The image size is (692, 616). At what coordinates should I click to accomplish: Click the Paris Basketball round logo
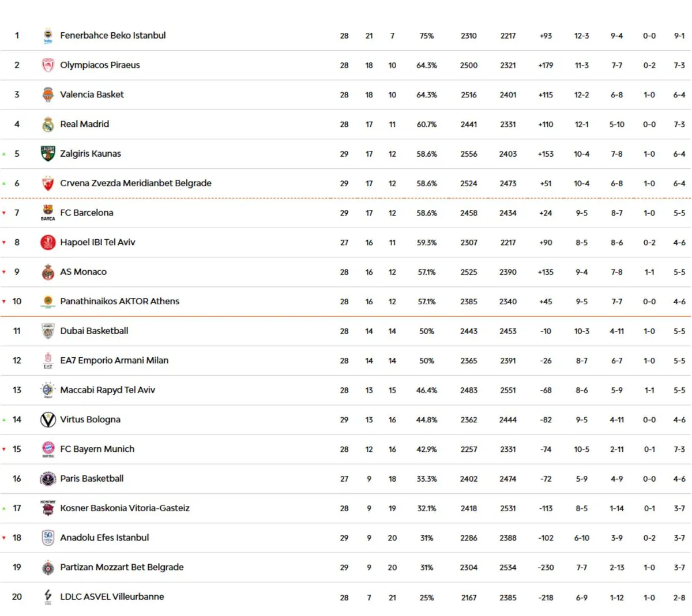48,479
